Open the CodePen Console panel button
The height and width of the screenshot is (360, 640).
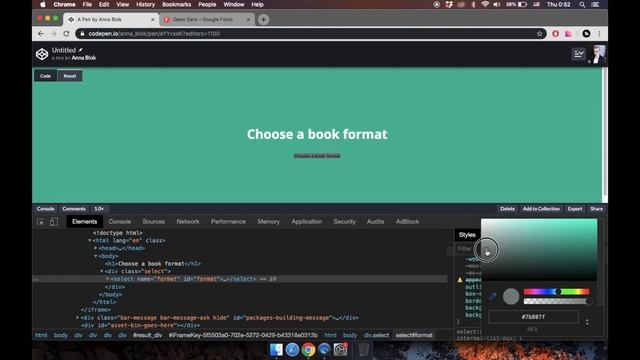click(45, 209)
